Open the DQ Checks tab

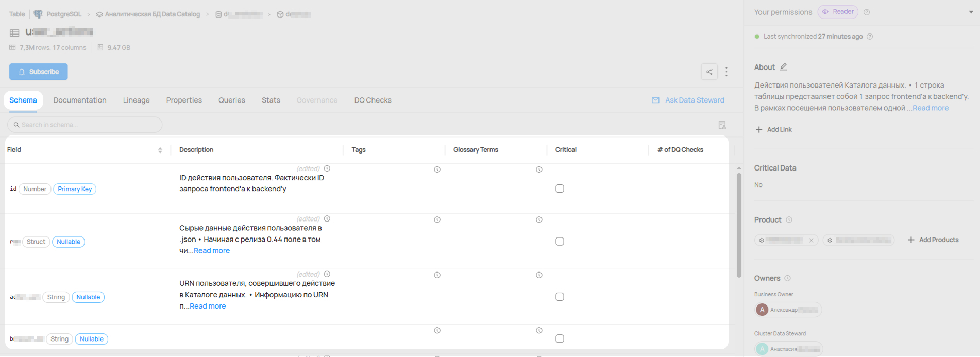click(373, 100)
